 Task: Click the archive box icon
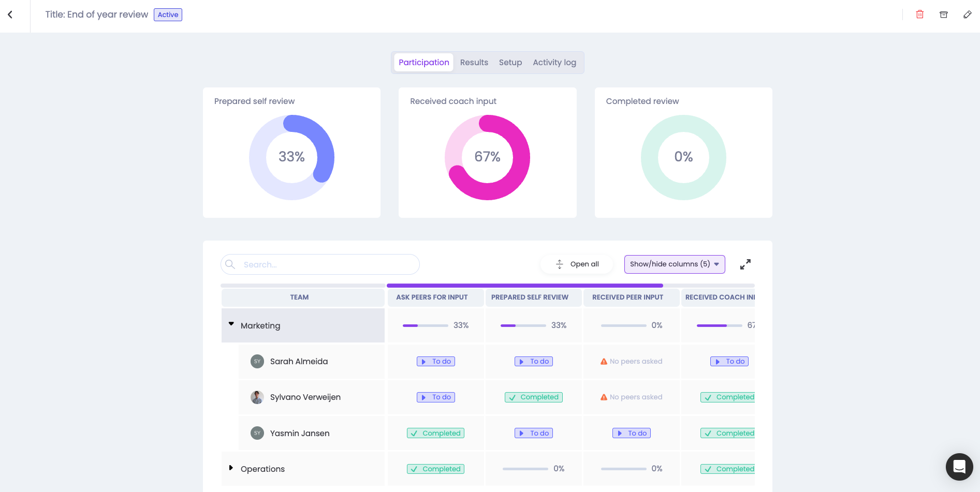943,14
